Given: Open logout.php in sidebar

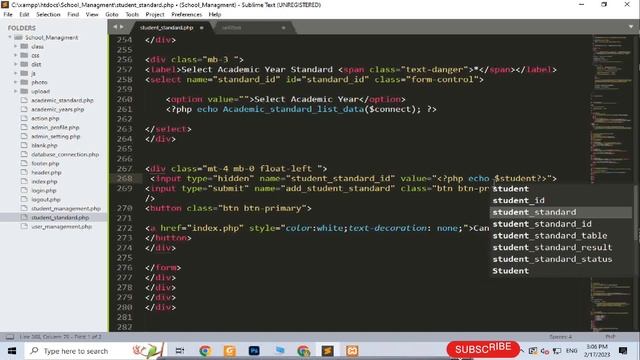Looking at the screenshot, I should pos(46,199).
